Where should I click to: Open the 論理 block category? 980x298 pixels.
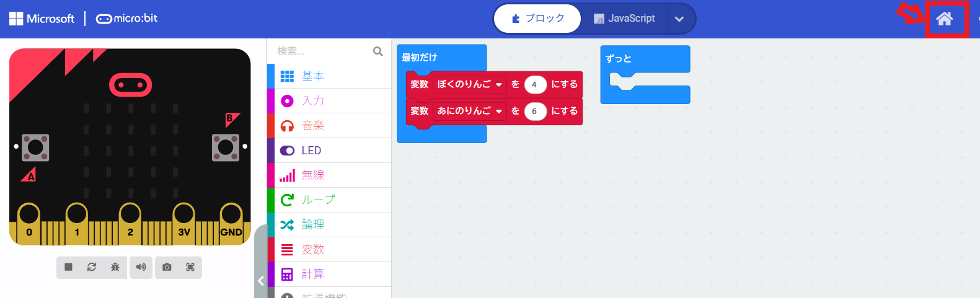click(329, 225)
